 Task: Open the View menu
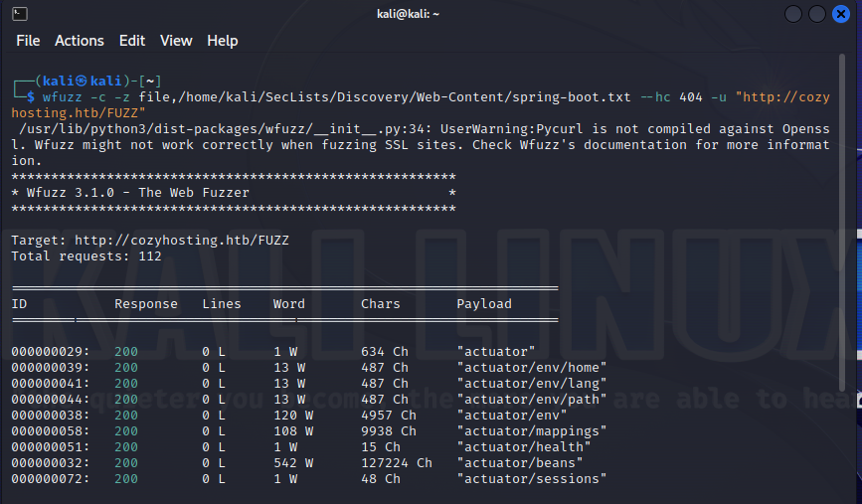pos(176,41)
